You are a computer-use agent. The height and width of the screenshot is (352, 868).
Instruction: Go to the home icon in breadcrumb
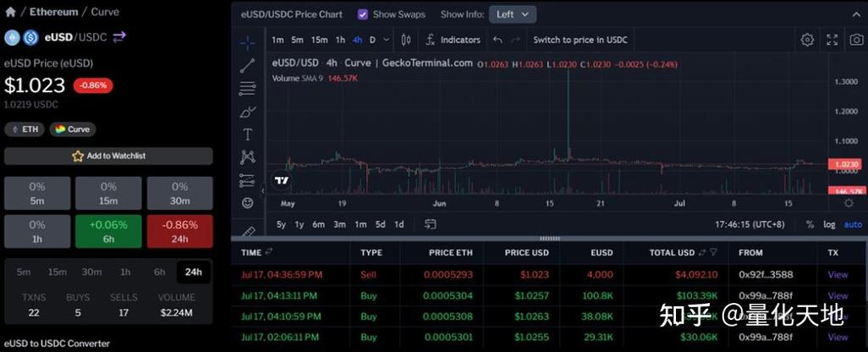(x=10, y=12)
